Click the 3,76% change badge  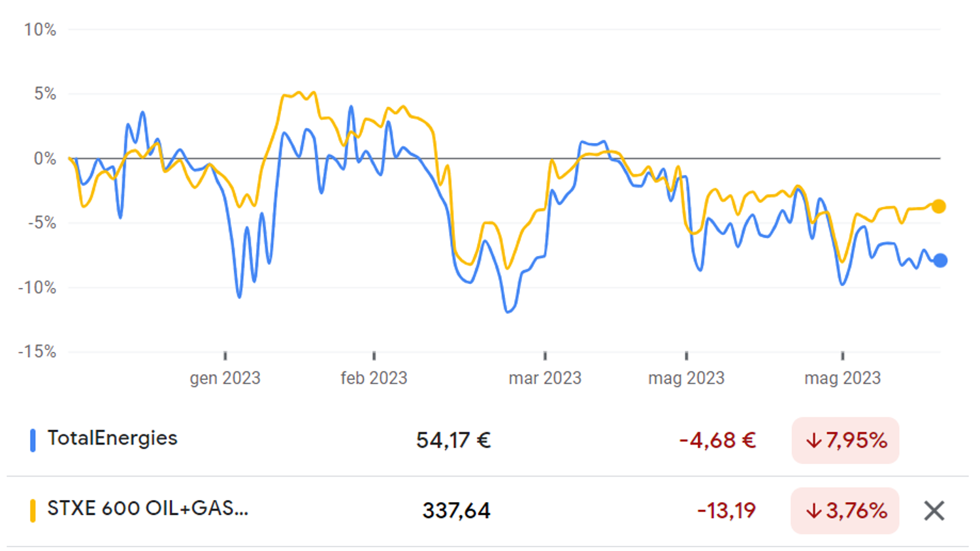tap(845, 511)
